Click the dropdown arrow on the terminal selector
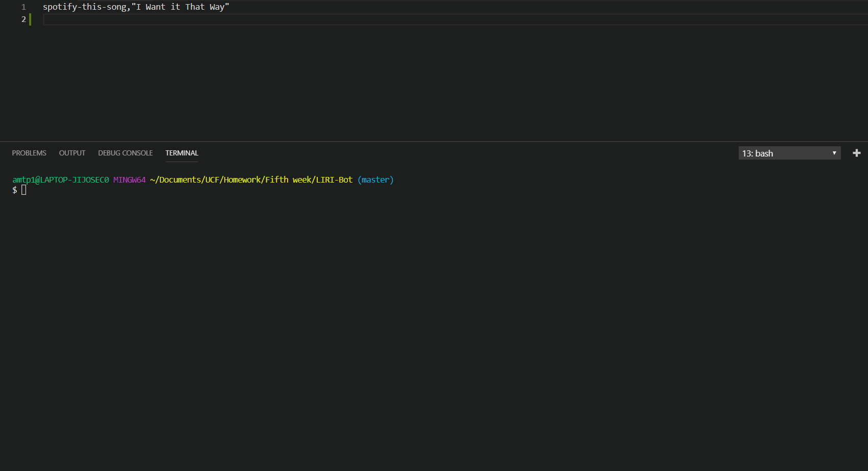Viewport: 868px width, 471px height. click(833, 153)
